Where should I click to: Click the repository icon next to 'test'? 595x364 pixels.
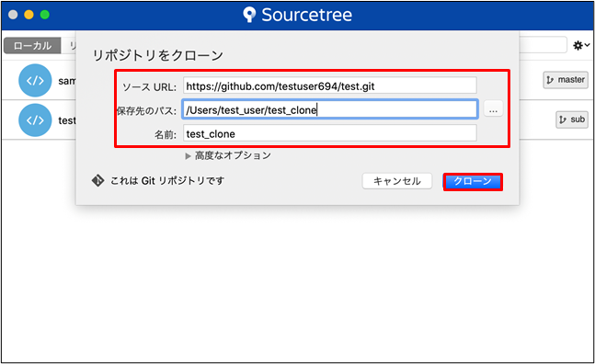click(35, 120)
